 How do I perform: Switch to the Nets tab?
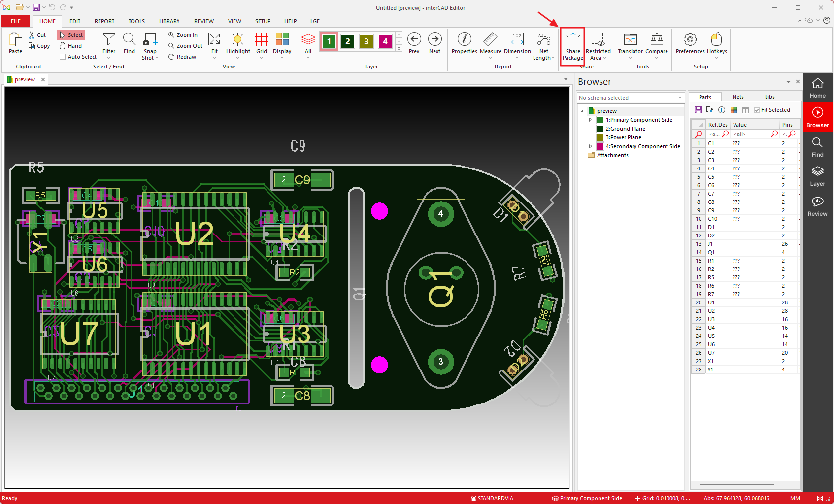click(x=737, y=97)
